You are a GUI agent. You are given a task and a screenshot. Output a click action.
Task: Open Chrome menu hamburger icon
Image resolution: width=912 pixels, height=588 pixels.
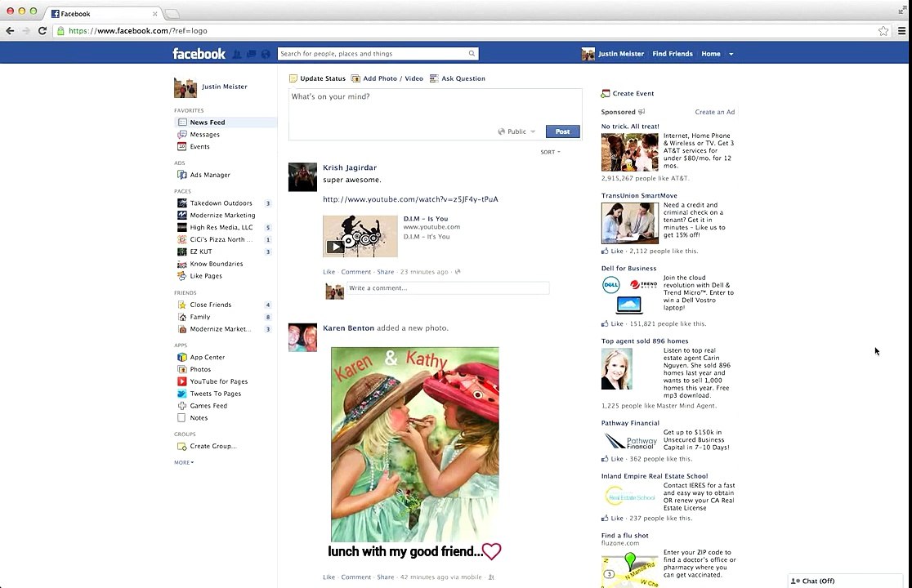pos(901,31)
